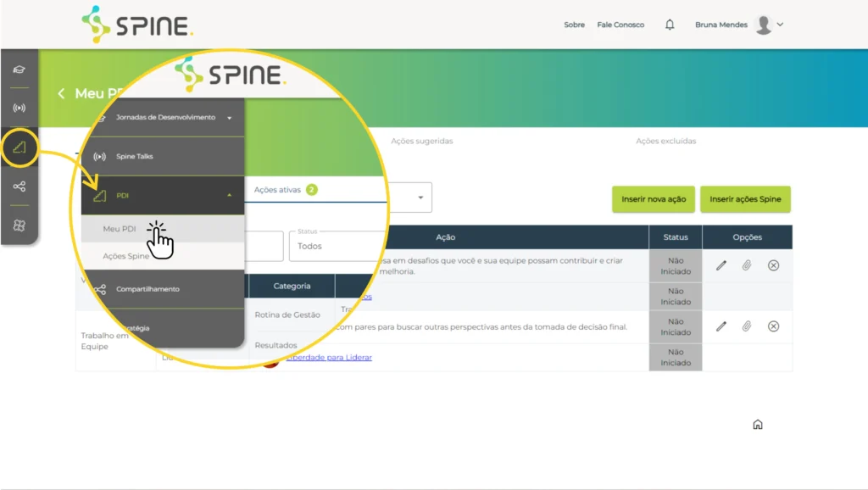Image resolution: width=868 pixels, height=490 pixels.
Task: Open the Status dropdown showing Todos
Action: click(x=335, y=246)
